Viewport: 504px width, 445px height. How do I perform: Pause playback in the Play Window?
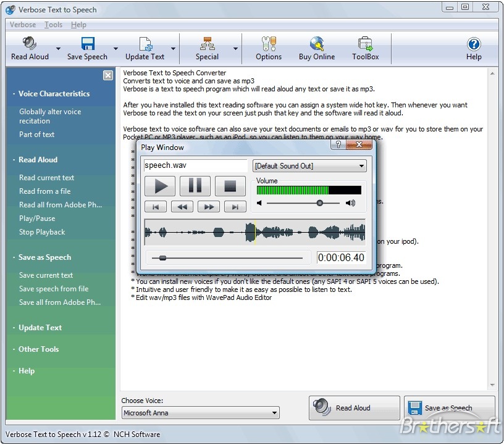click(x=195, y=186)
